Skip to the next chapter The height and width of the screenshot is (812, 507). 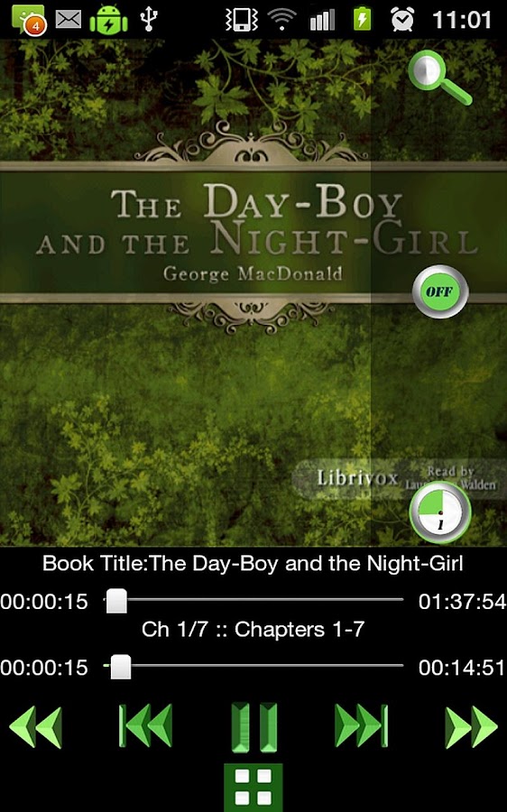(x=362, y=725)
